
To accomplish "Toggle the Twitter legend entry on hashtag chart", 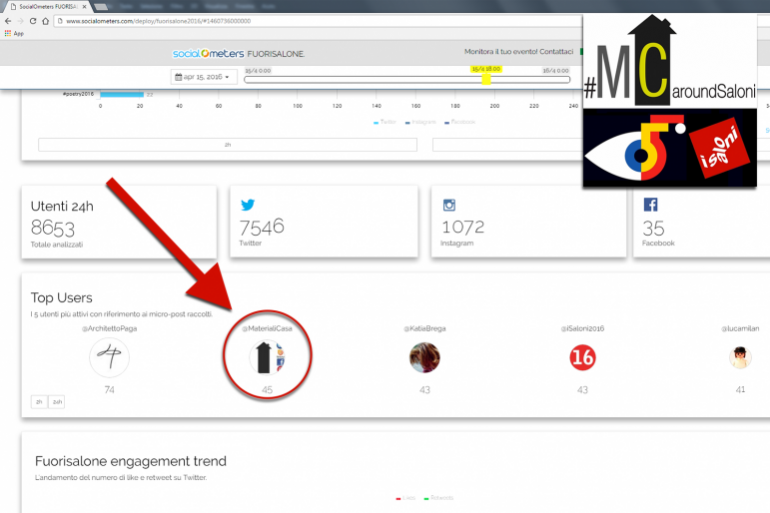I will click(385, 122).
